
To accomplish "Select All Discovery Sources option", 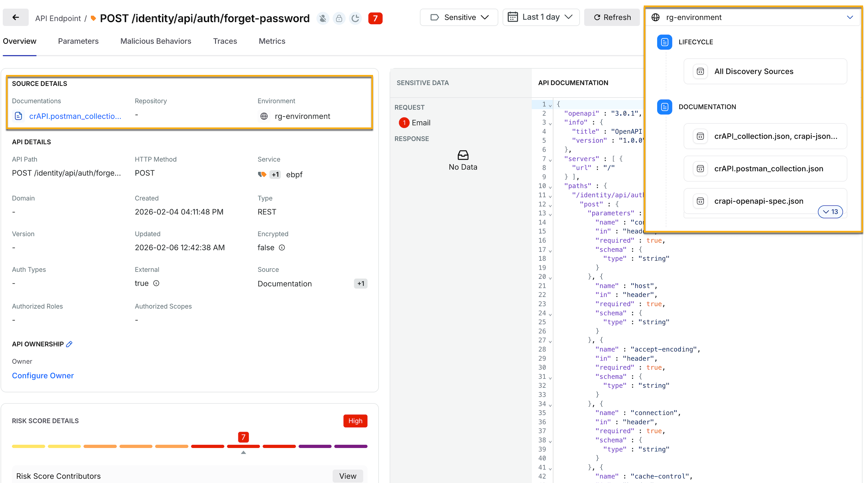I will [x=765, y=71].
